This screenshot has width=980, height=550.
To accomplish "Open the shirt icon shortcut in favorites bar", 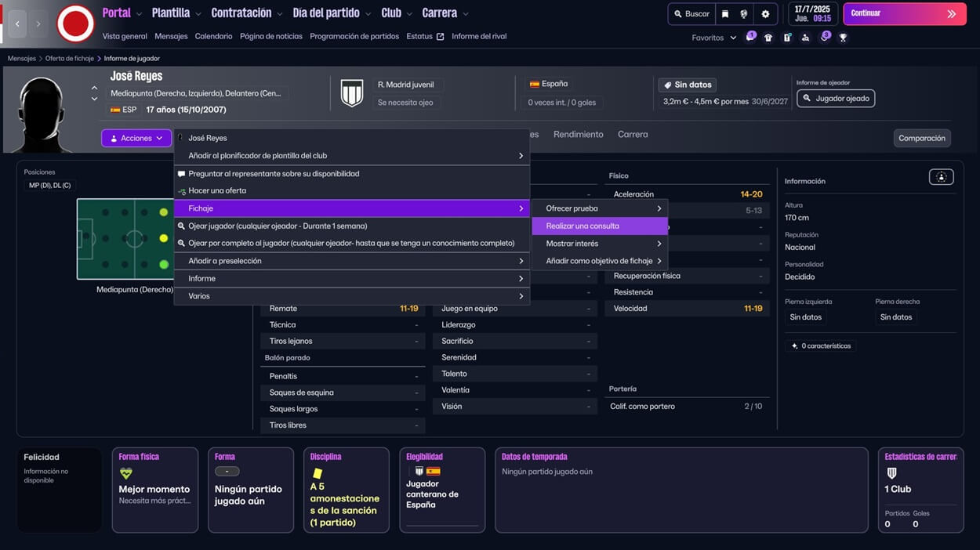I will coord(768,38).
